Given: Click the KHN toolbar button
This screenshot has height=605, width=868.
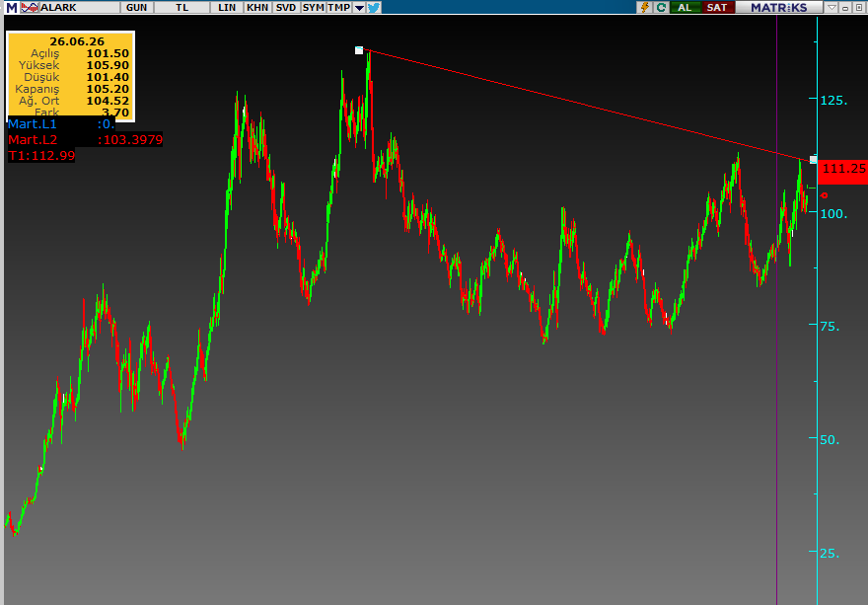Looking at the screenshot, I should click(257, 7).
